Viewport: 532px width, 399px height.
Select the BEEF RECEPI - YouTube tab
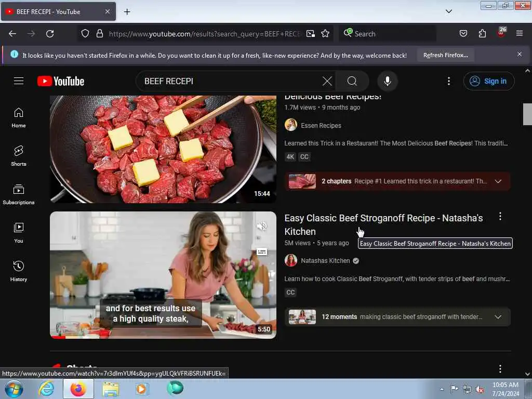click(58, 11)
